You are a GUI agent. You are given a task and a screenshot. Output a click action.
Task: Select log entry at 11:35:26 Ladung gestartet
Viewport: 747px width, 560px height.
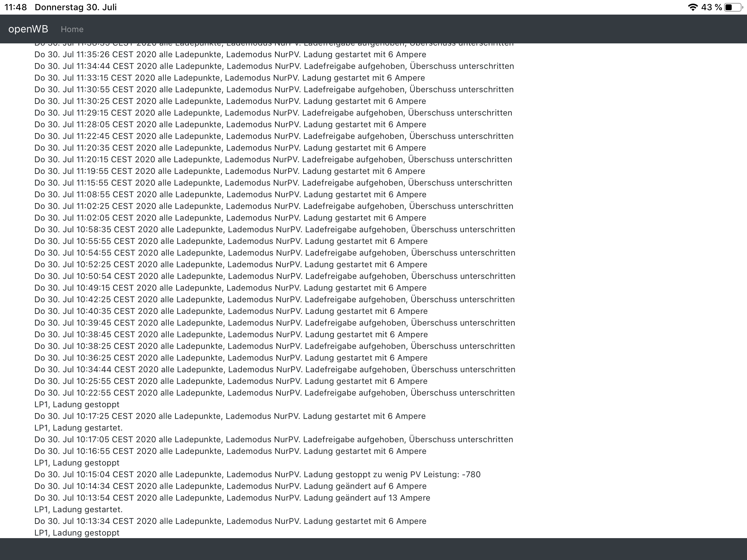230,54
